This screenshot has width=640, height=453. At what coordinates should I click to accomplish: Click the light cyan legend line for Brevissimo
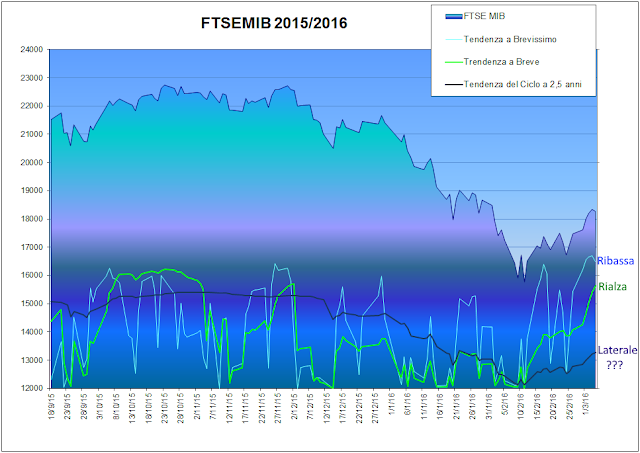pos(454,40)
